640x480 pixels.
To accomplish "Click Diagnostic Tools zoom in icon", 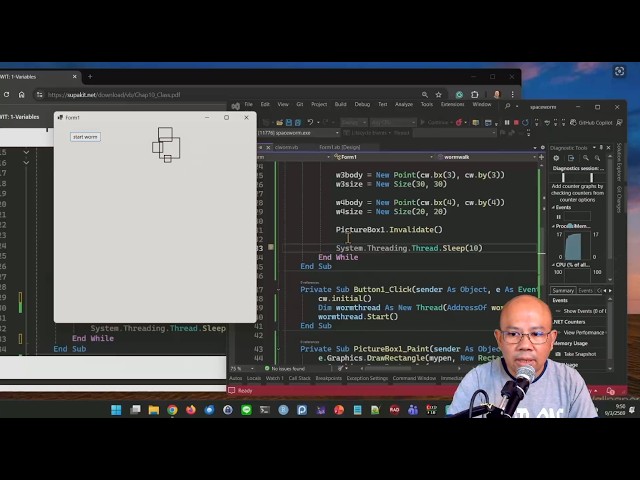I will click(586, 158).
